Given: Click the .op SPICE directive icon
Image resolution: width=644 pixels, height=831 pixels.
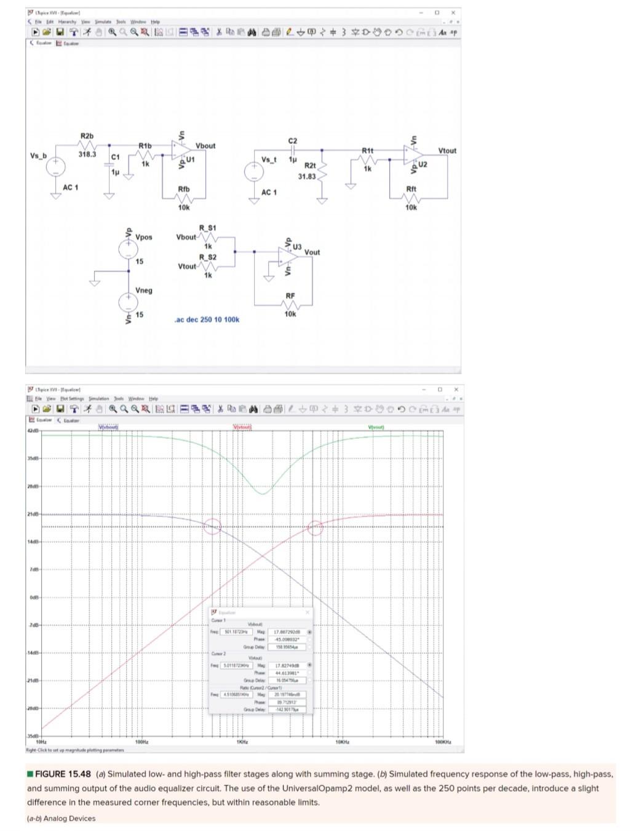Looking at the screenshot, I should 454,32.
